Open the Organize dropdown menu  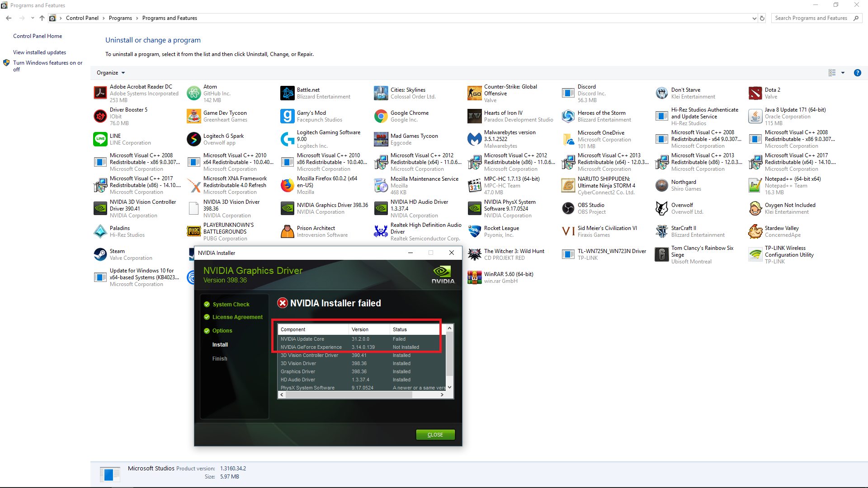(111, 73)
